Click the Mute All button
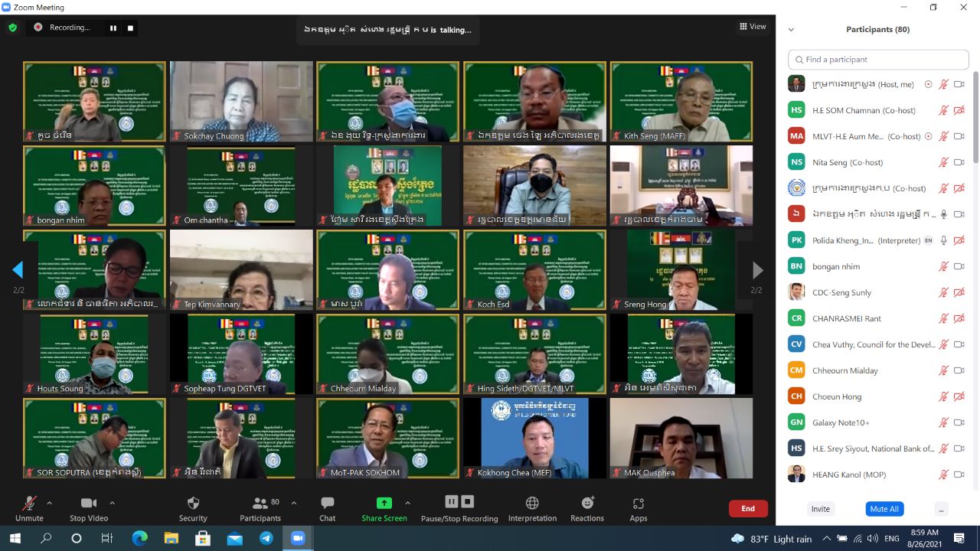This screenshot has height=551, width=980. tap(884, 509)
